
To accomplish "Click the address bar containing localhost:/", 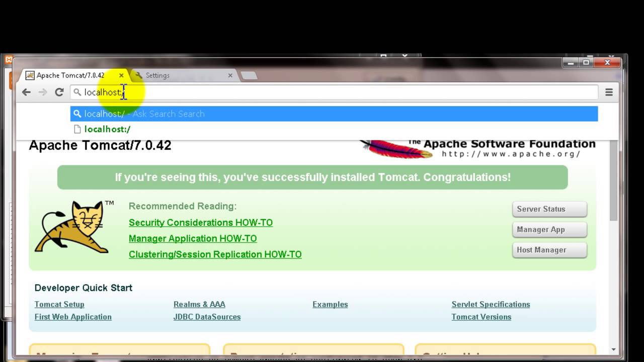I will coord(334,92).
